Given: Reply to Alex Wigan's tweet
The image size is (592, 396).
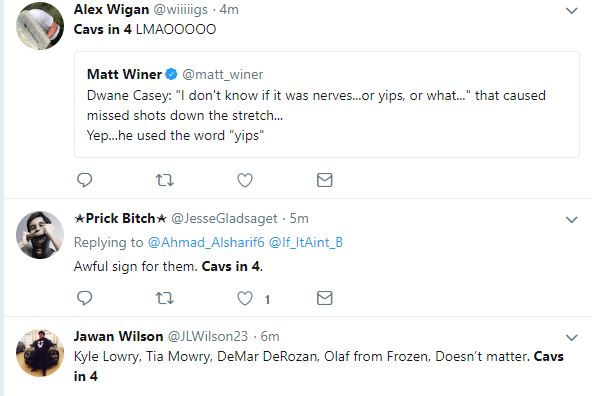Looking at the screenshot, I should point(85,180).
